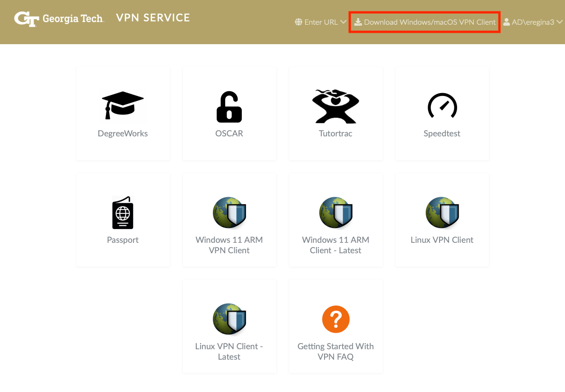The height and width of the screenshot is (392, 565).
Task: Click the user profile icon beside AD\eregina3
Action: point(506,22)
